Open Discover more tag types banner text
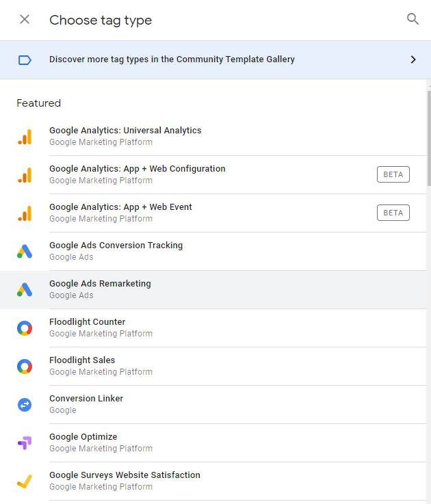Image resolution: width=431 pixels, height=504 pixels. click(172, 59)
